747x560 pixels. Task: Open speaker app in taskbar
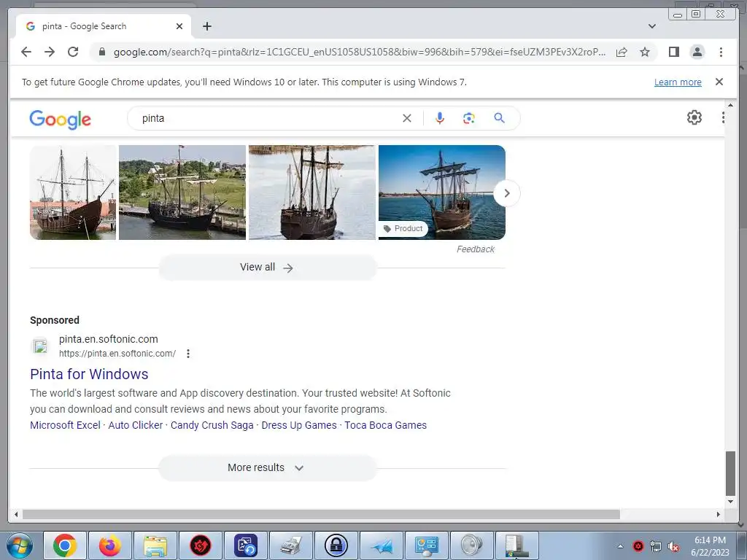[x=472, y=545]
